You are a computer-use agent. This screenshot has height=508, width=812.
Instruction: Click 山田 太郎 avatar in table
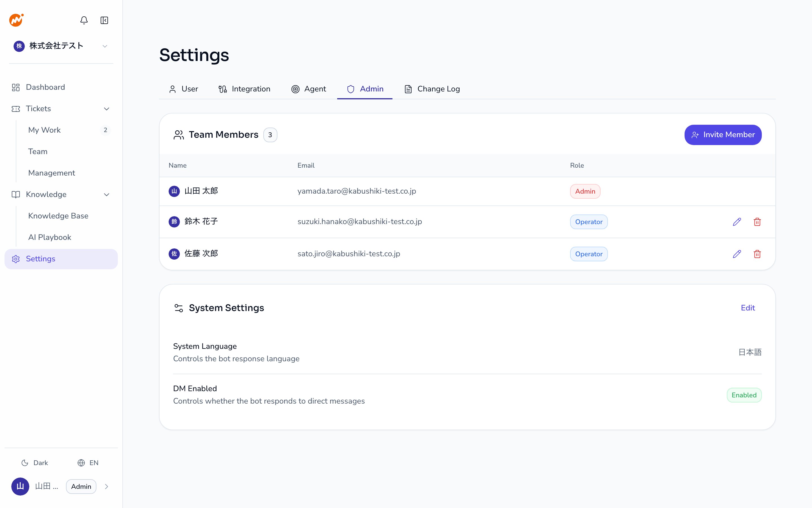click(174, 191)
